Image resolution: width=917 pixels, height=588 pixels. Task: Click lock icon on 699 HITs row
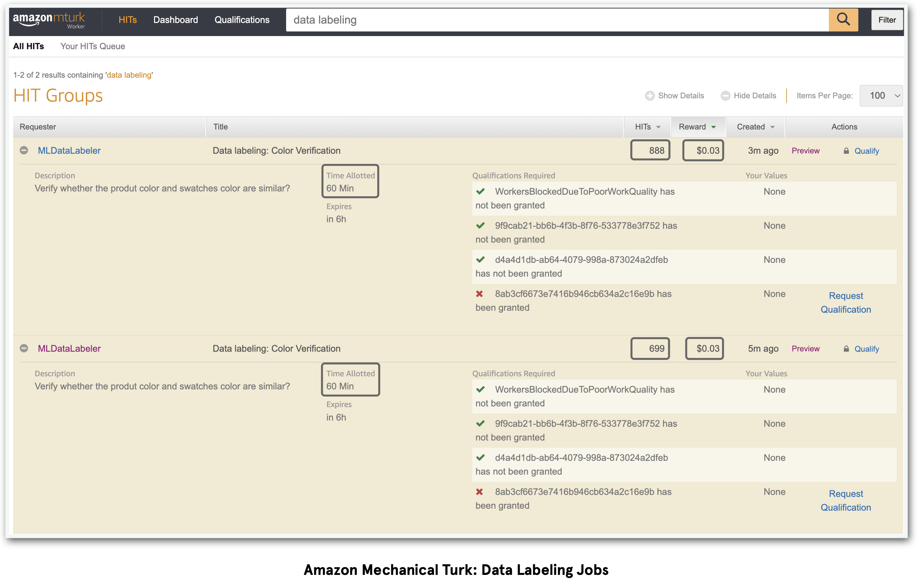click(846, 349)
